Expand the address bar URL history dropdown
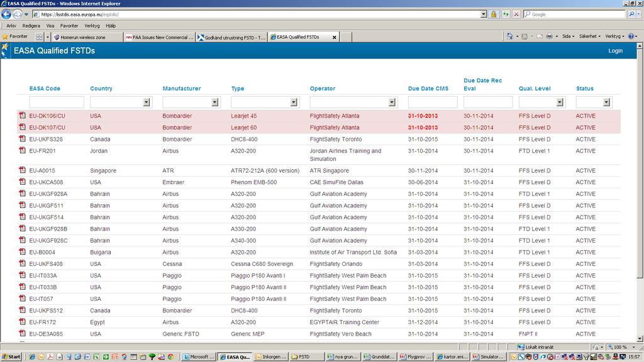Screen dimensions: 644x362 click(484, 14)
